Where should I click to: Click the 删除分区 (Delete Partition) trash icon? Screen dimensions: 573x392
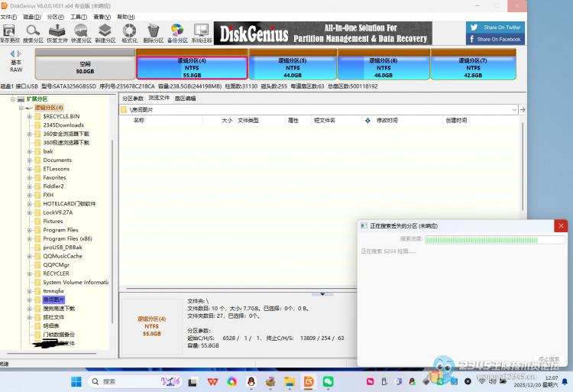point(153,32)
